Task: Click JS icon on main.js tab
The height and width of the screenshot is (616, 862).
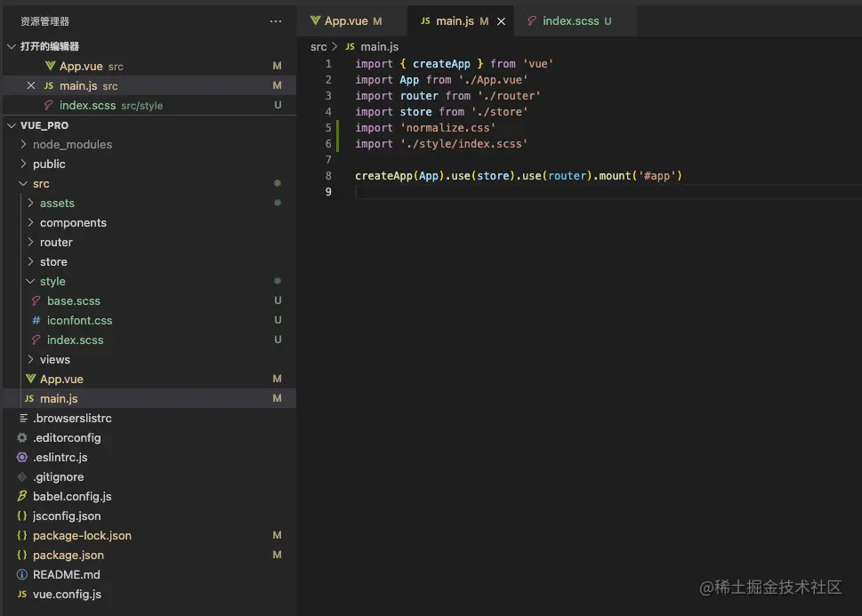Action: tap(425, 20)
